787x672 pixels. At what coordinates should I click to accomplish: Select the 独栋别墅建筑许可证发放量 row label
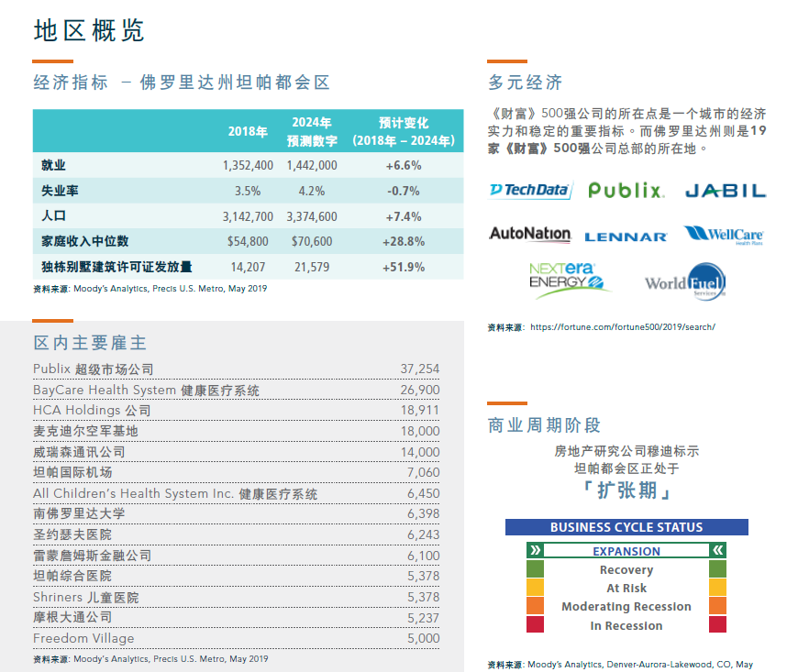tap(116, 267)
